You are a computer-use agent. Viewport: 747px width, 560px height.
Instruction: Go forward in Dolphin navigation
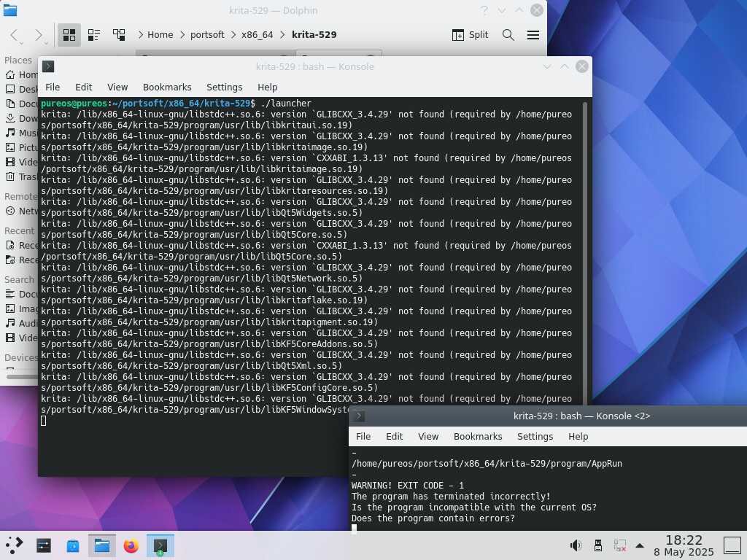39,35
